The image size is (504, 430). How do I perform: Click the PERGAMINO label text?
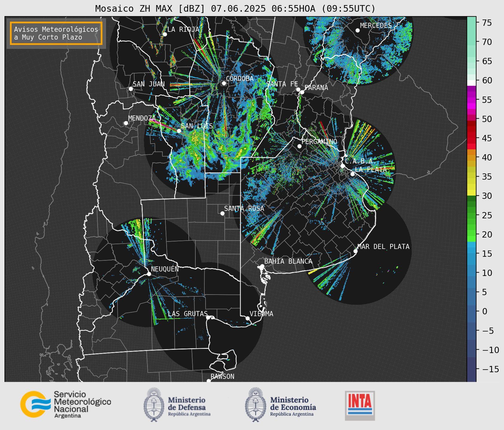coord(319,141)
